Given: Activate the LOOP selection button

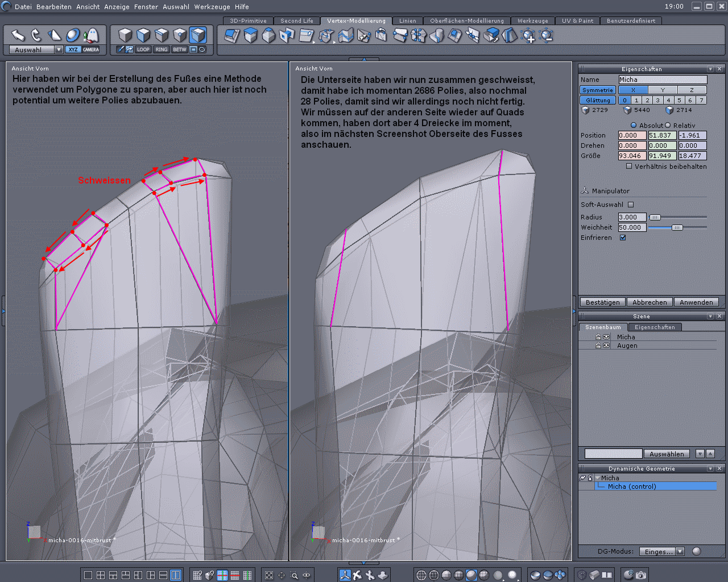Looking at the screenshot, I should pyautogui.click(x=143, y=49).
